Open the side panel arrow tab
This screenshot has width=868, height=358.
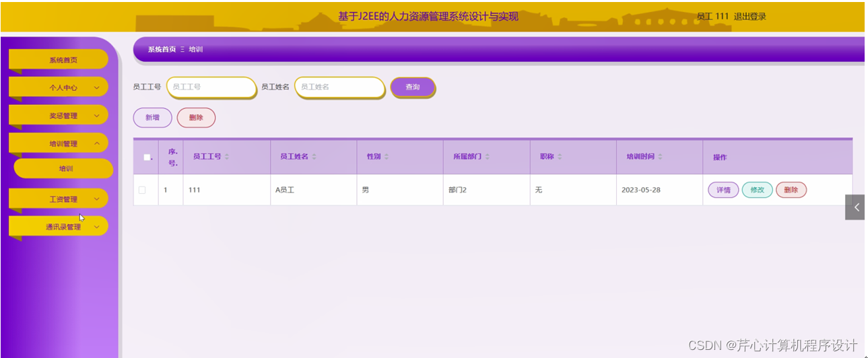pos(856,207)
